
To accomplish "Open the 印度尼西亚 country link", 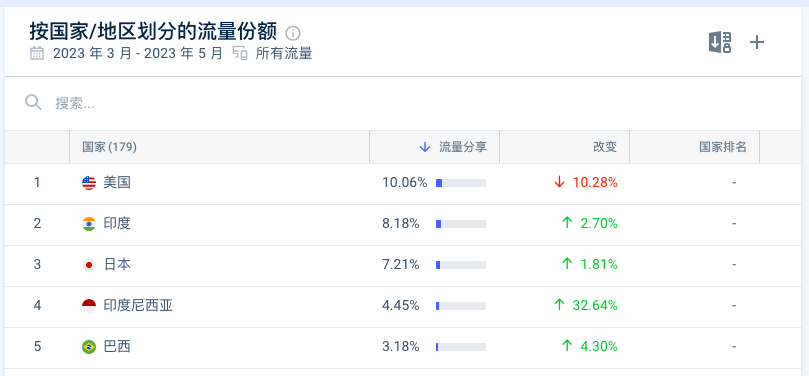I will pos(138,305).
